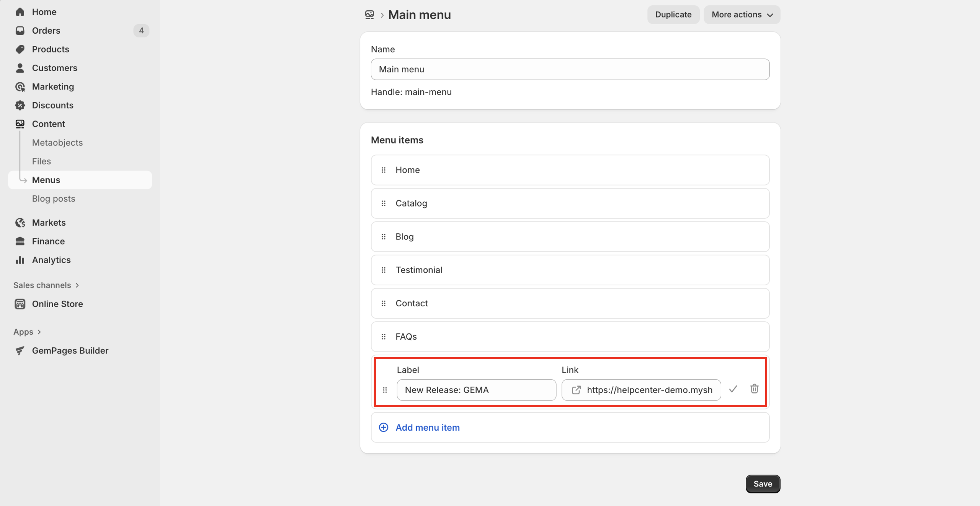Click into the Name field showing Main menu
The height and width of the screenshot is (506, 980).
[x=570, y=69]
